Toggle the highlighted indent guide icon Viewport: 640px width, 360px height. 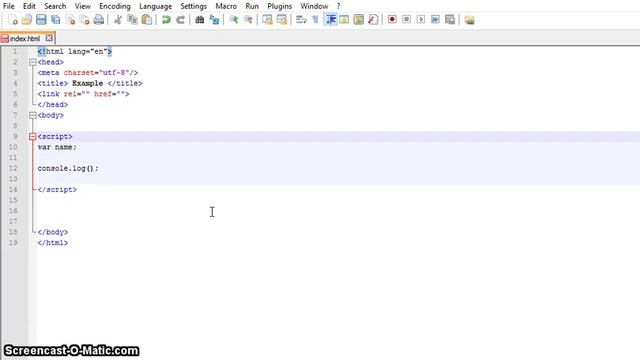[330, 20]
